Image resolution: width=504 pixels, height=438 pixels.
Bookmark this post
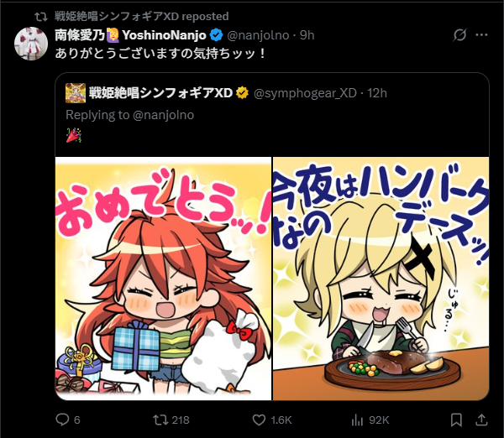pos(456,420)
